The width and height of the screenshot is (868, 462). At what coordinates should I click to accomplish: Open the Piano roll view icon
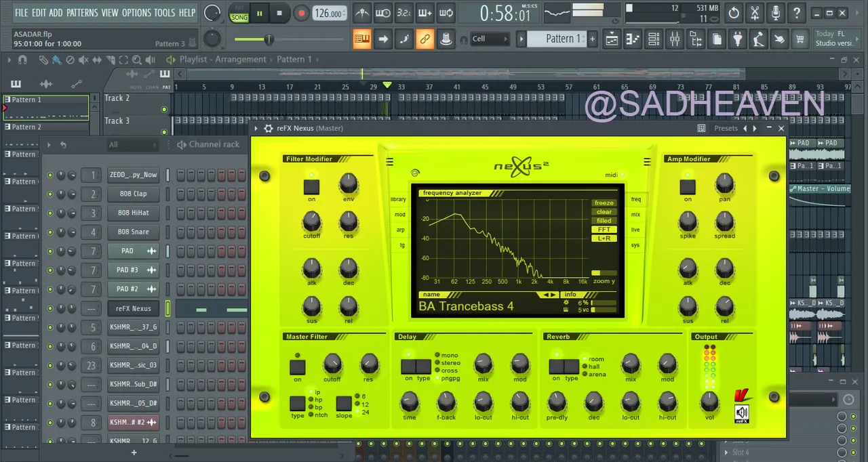coord(633,39)
